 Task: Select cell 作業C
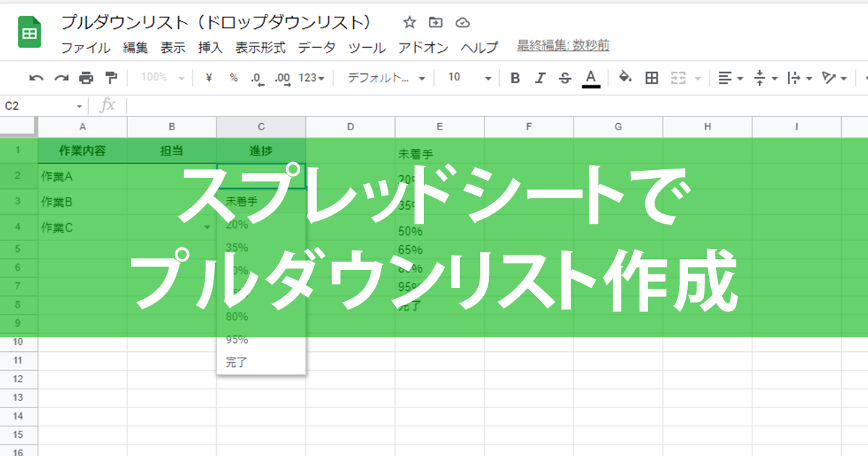[82, 227]
